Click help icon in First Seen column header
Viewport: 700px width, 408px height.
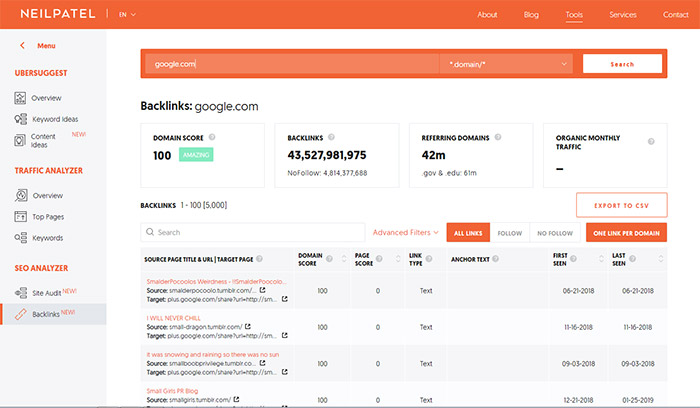pyautogui.click(x=573, y=259)
